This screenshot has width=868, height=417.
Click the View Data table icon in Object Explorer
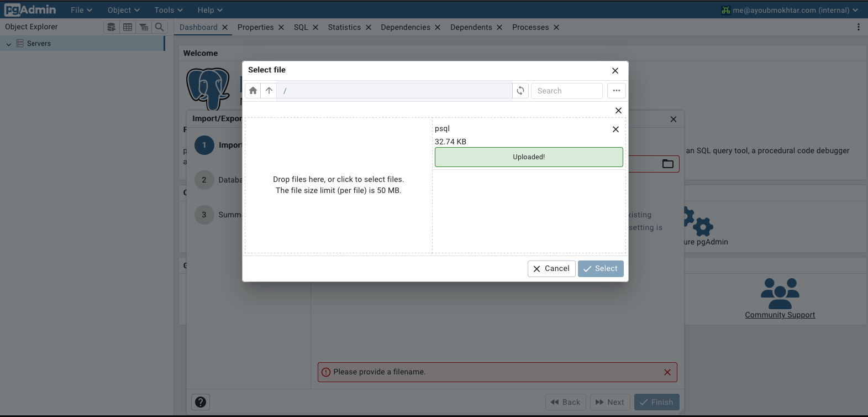tap(128, 27)
